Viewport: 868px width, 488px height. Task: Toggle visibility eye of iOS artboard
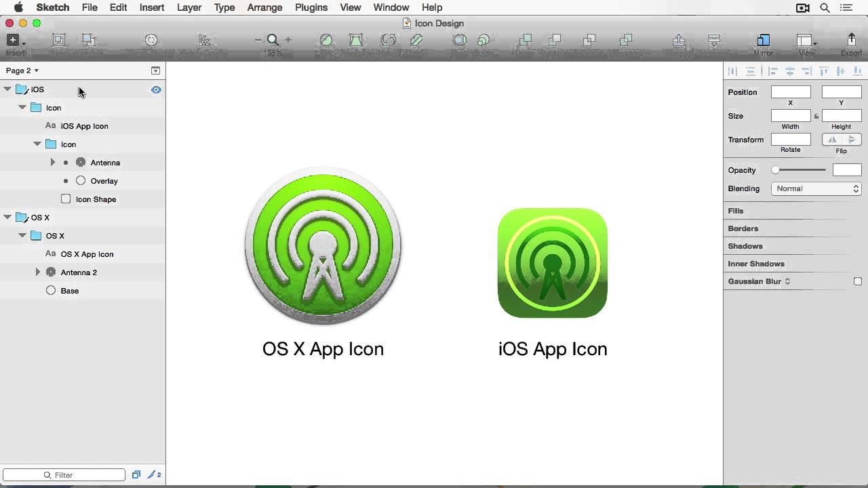(156, 89)
